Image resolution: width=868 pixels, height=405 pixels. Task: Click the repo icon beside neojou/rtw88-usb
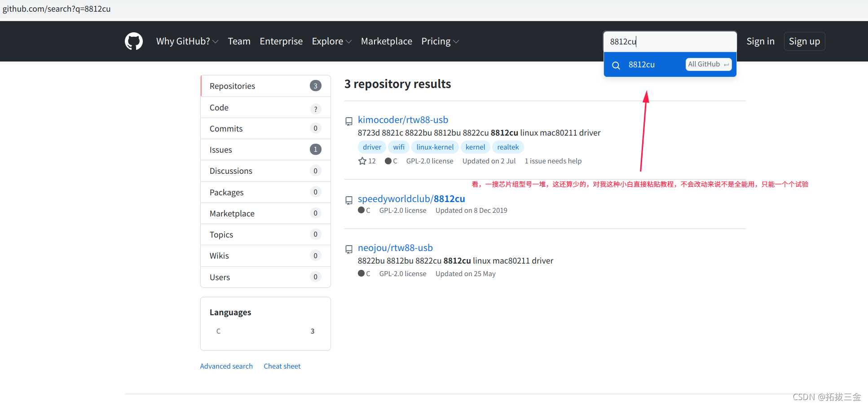pyautogui.click(x=349, y=249)
